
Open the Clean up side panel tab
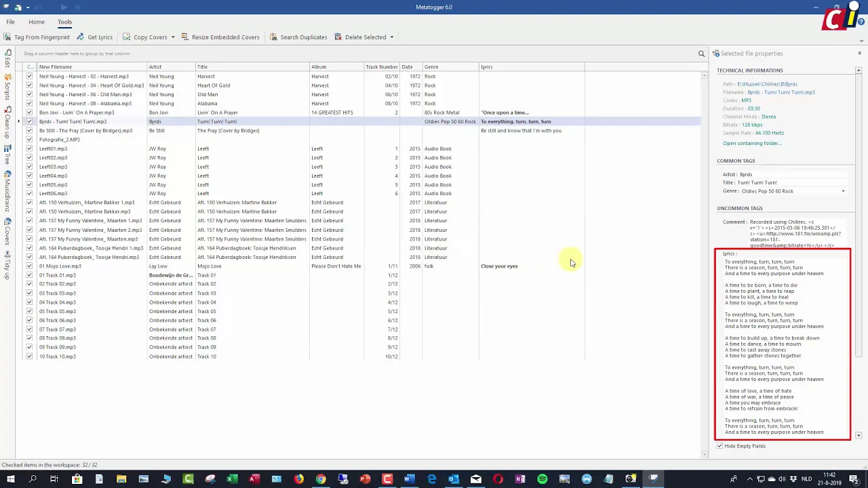tap(7, 121)
